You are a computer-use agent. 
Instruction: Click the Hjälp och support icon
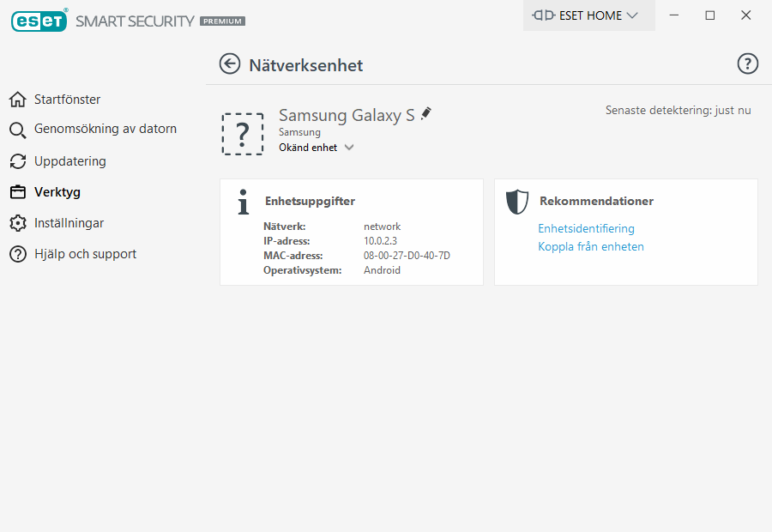(18, 254)
